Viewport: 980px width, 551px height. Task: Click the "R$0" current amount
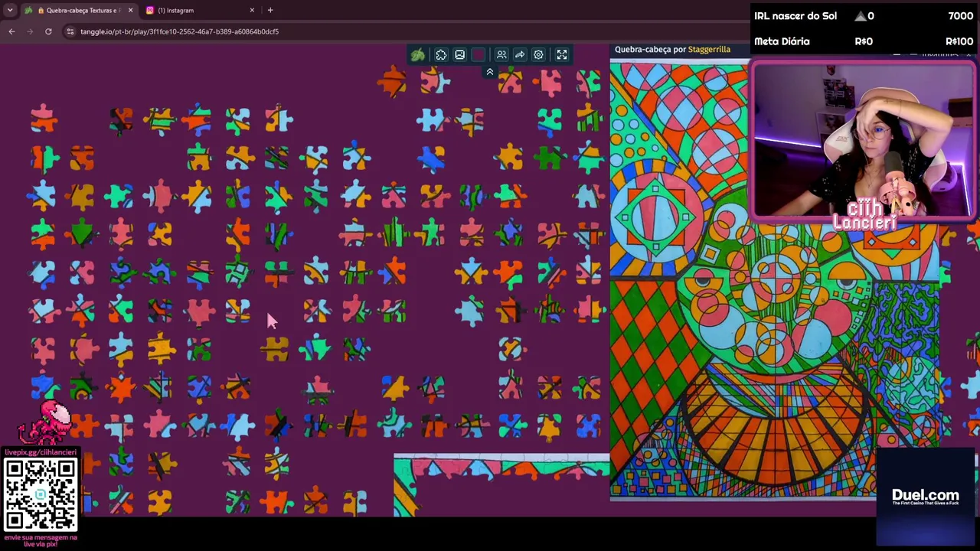tap(864, 41)
